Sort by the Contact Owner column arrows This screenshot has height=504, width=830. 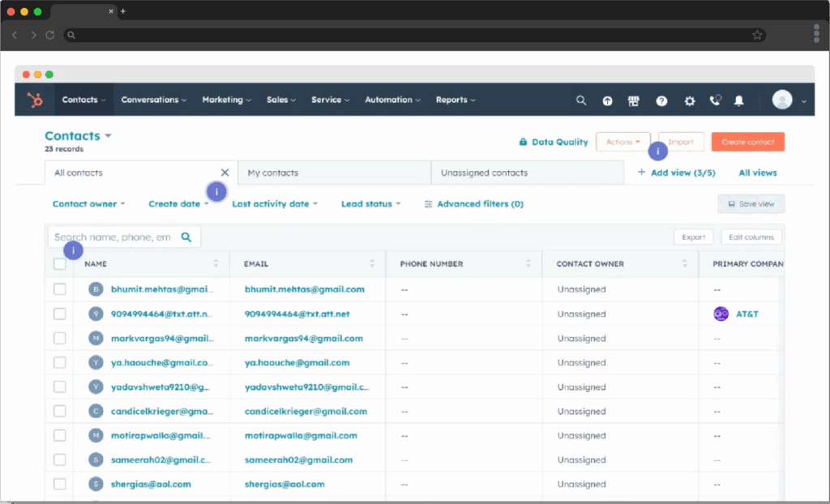tap(684, 263)
